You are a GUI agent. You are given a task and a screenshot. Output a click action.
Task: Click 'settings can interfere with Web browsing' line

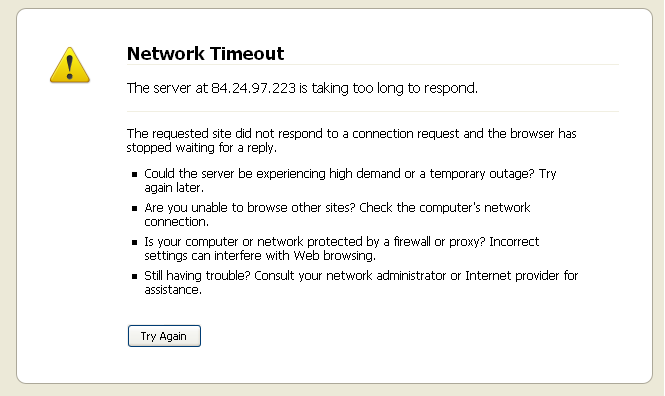click(260, 256)
